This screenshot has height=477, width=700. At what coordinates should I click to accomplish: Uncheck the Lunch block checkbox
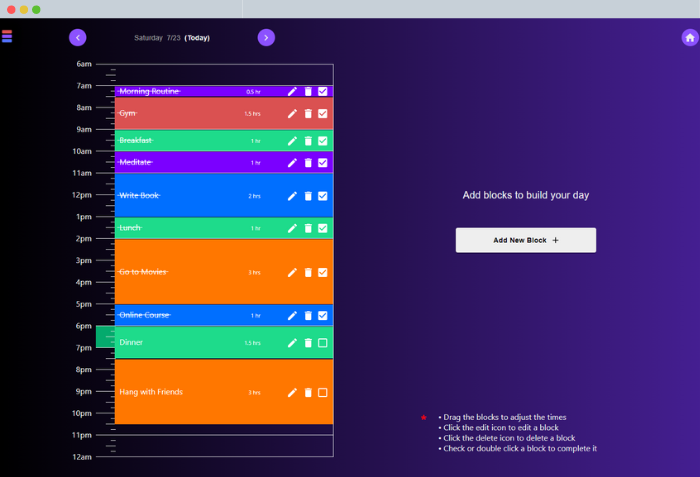tap(322, 228)
